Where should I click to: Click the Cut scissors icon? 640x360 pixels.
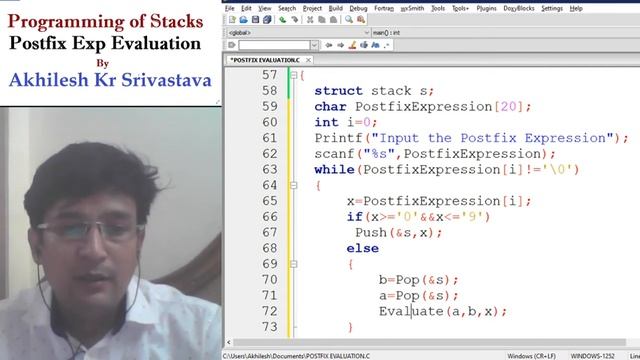pyautogui.click(x=310, y=20)
